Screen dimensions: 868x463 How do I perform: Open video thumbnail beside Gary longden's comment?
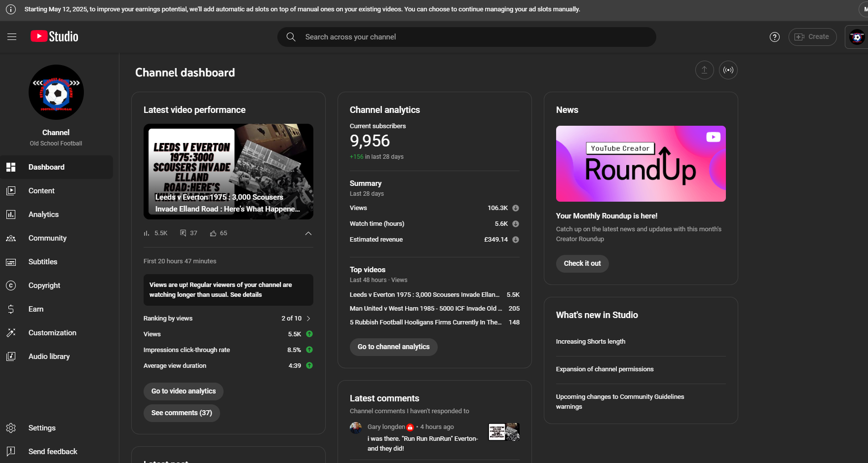[504, 432]
